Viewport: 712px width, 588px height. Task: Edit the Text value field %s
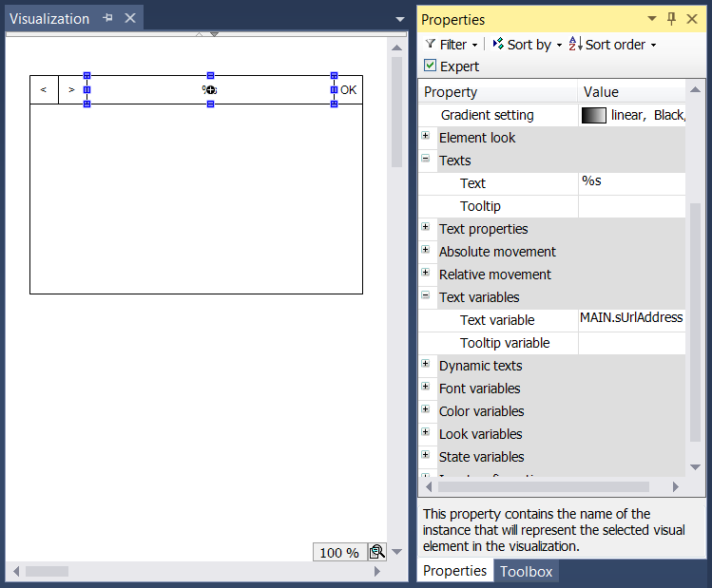click(631, 183)
